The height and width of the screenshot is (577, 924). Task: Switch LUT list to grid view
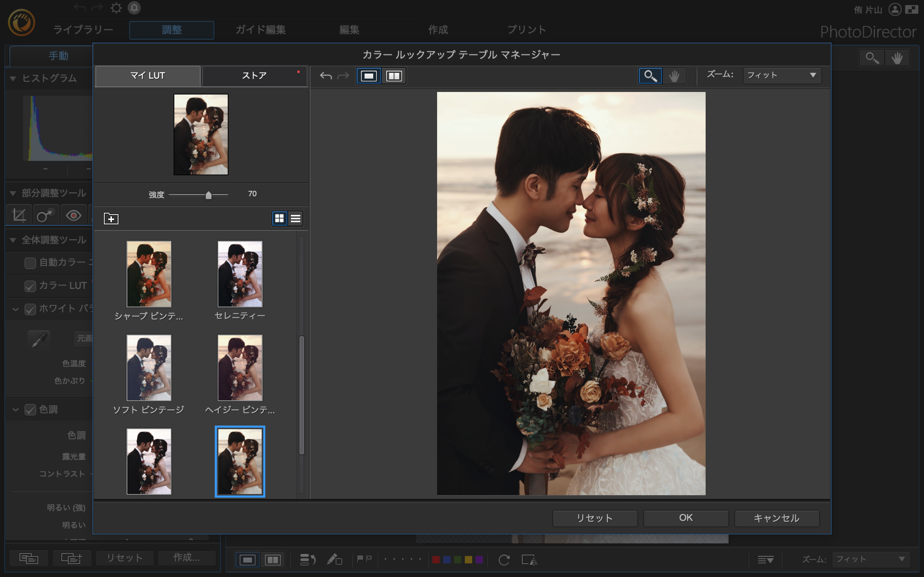tap(279, 219)
